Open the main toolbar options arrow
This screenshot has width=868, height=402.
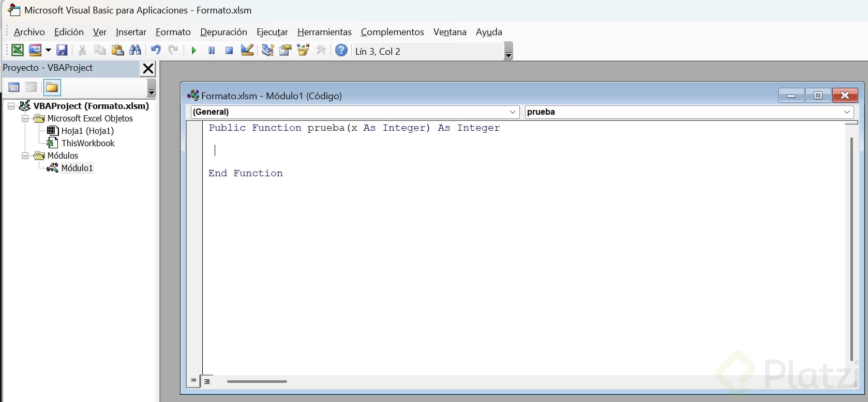tap(508, 51)
